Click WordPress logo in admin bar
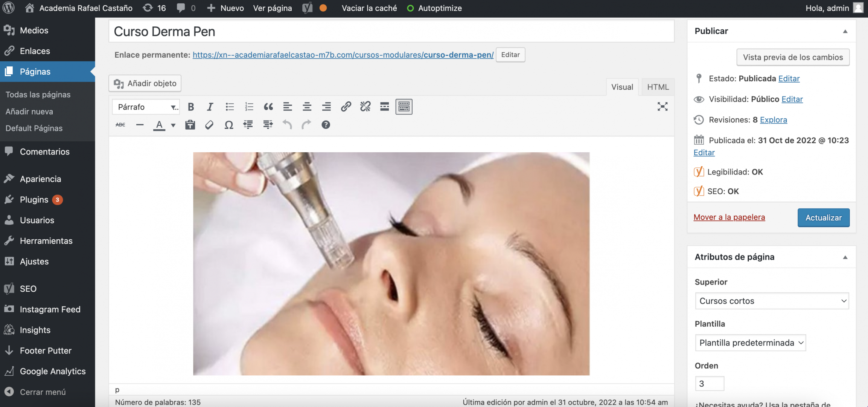This screenshot has height=407, width=868. tap(8, 8)
